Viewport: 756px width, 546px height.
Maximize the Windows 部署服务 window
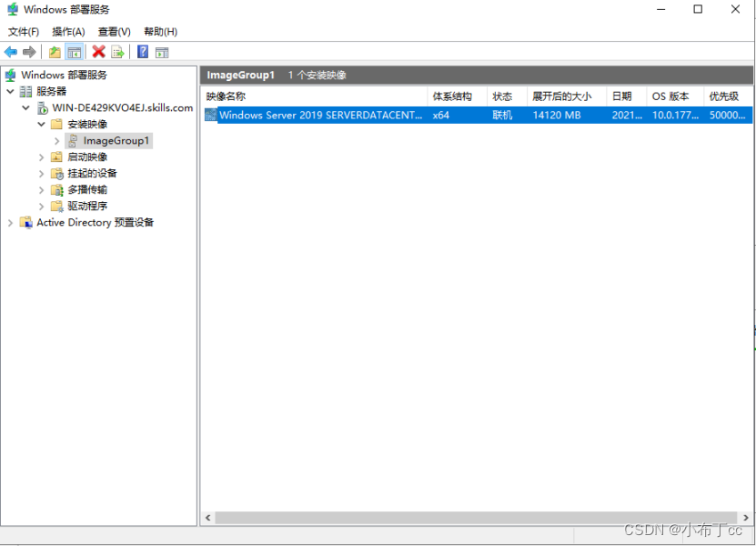(698, 9)
